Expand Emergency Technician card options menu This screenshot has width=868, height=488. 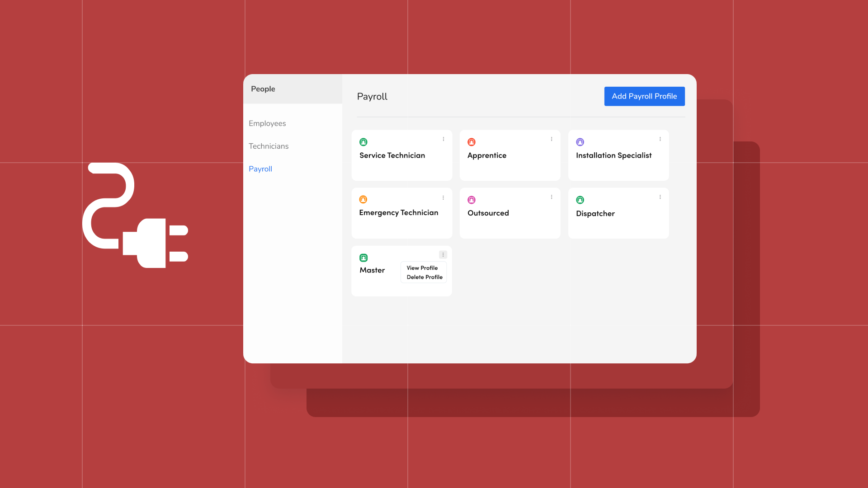pyautogui.click(x=443, y=197)
